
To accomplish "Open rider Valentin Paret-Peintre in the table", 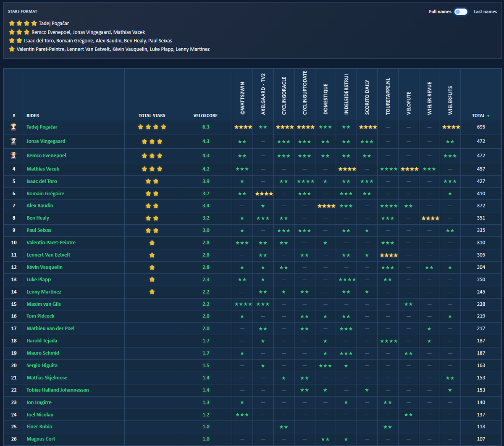I will tap(51, 242).
